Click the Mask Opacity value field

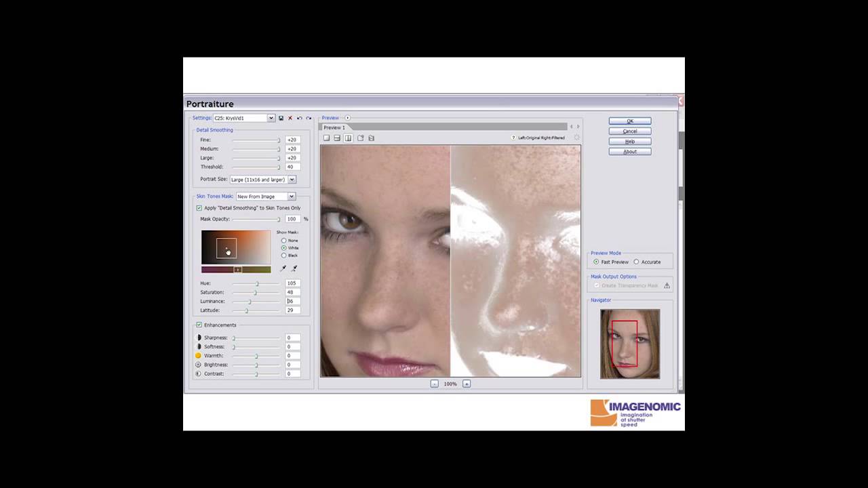(x=293, y=219)
